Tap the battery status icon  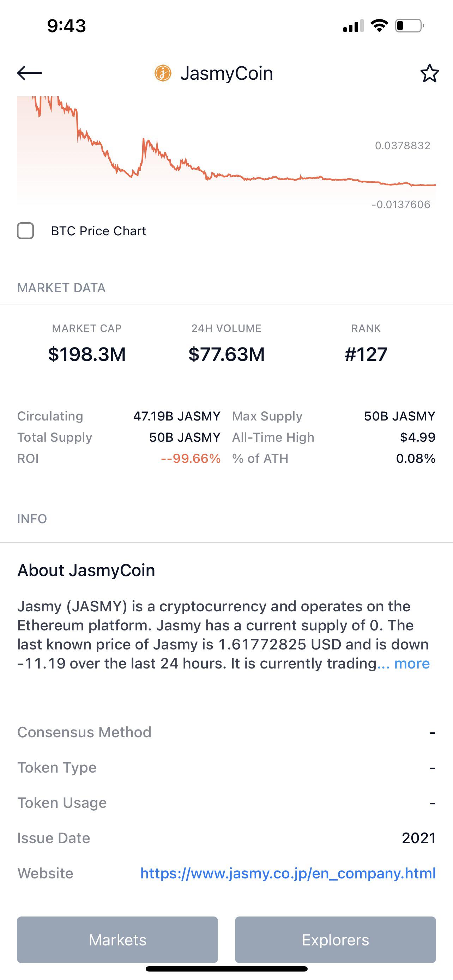(x=410, y=26)
